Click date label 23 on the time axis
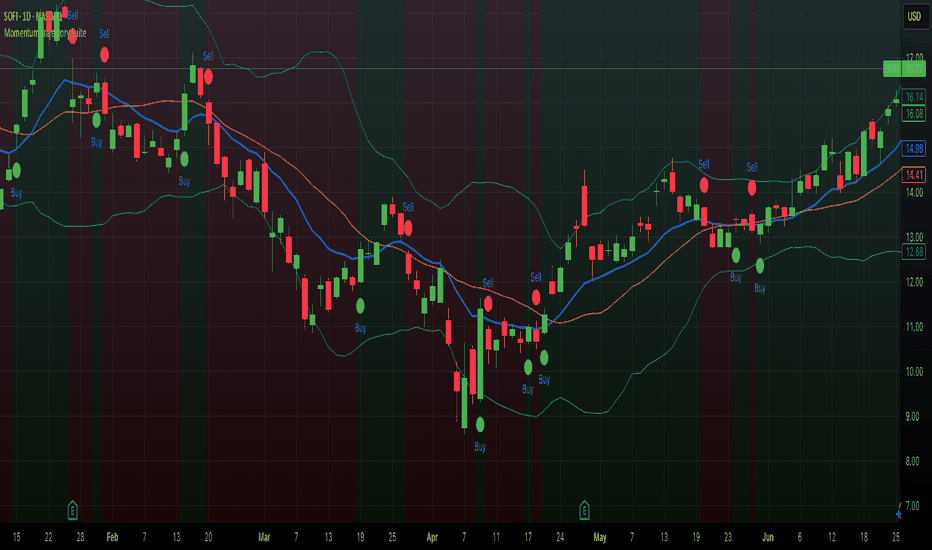Screen dimensions: 932x550 point(728,538)
